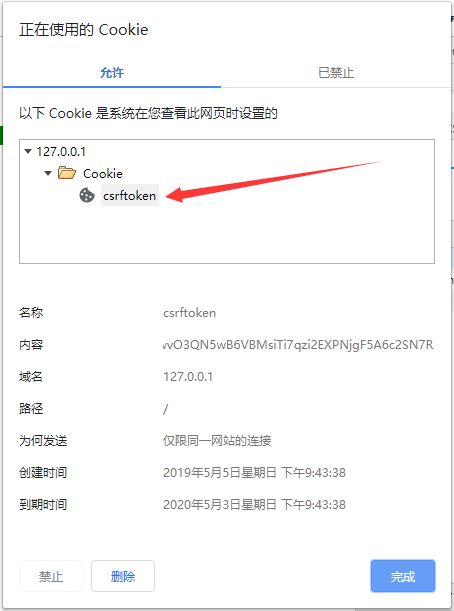Click the path value slash
The height and width of the screenshot is (611, 454).
(x=166, y=409)
